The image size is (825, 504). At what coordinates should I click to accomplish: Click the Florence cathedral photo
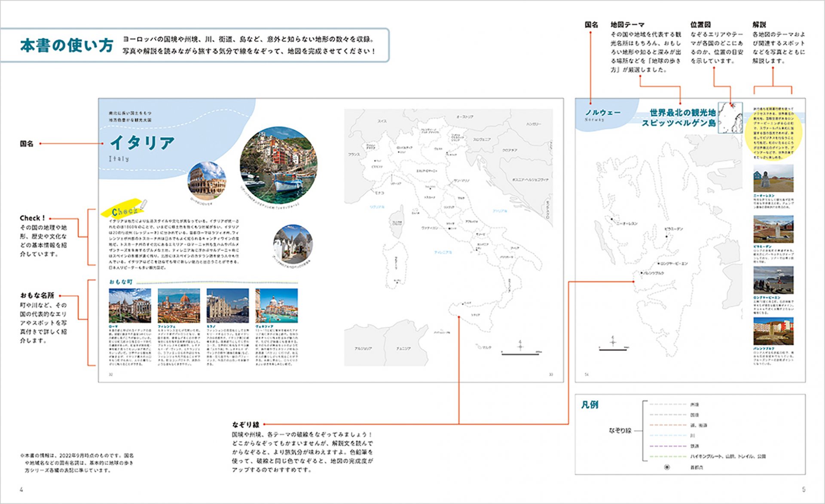tap(179, 306)
